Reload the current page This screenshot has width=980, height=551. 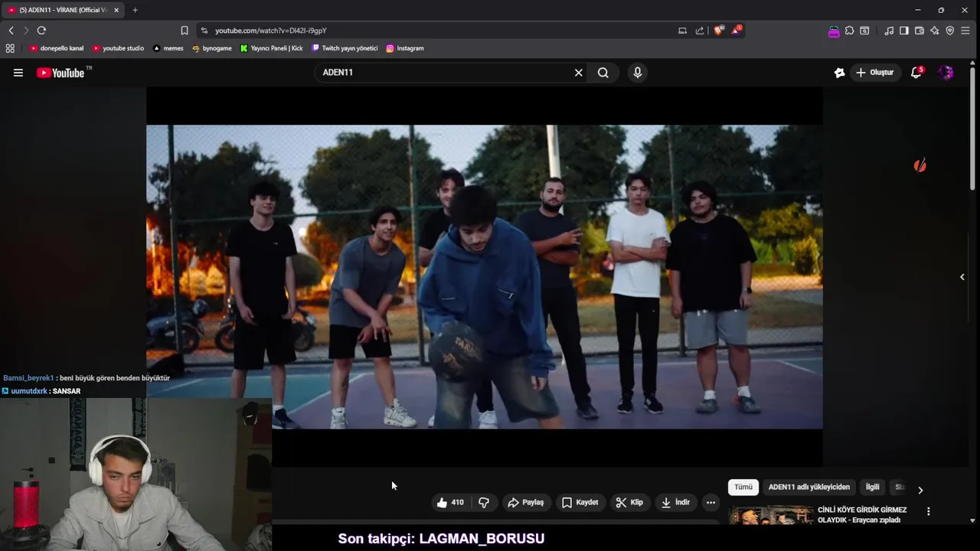(x=41, y=31)
